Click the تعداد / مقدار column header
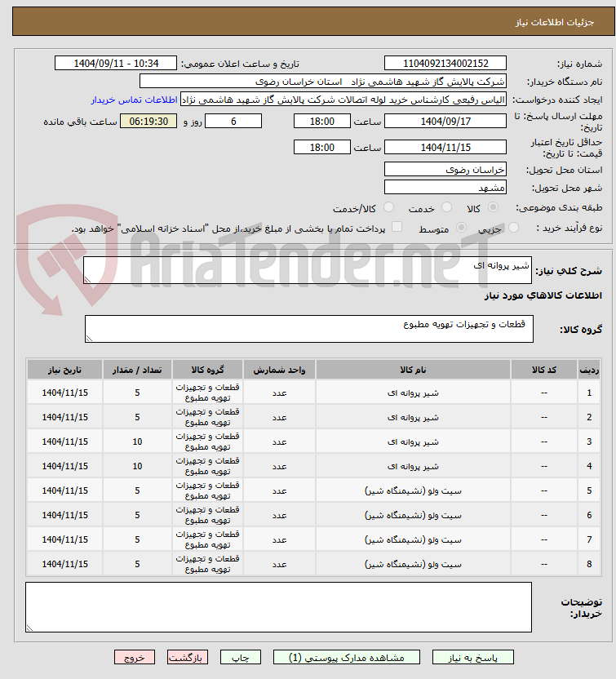 click(137, 370)
